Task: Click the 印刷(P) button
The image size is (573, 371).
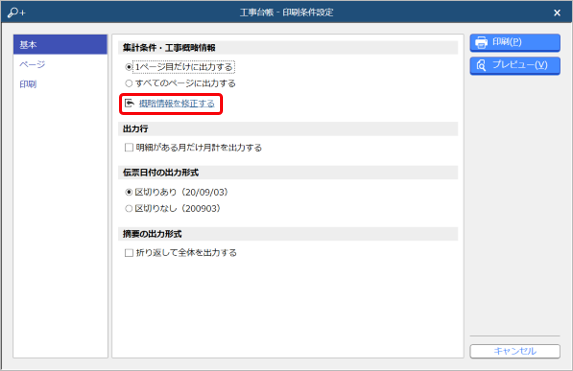Action: point(515,43)
